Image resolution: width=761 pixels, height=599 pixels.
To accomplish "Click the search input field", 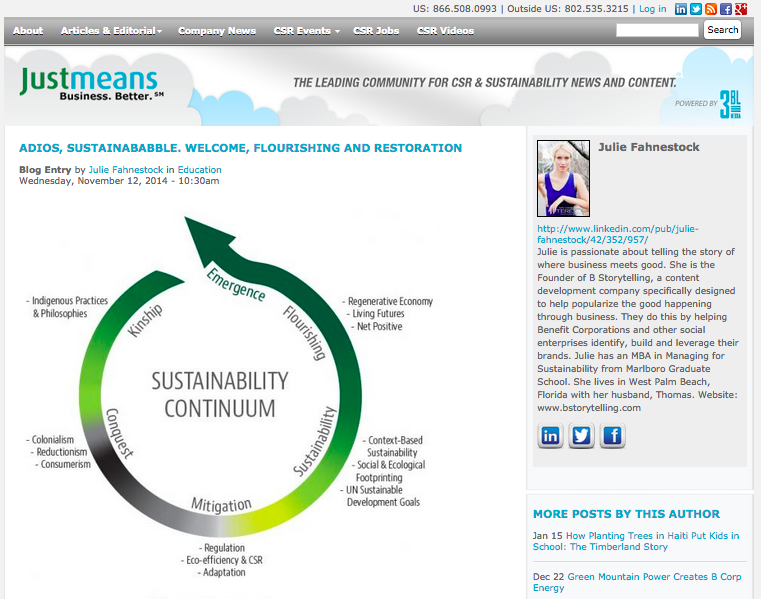I will click(x=657, y=30).
